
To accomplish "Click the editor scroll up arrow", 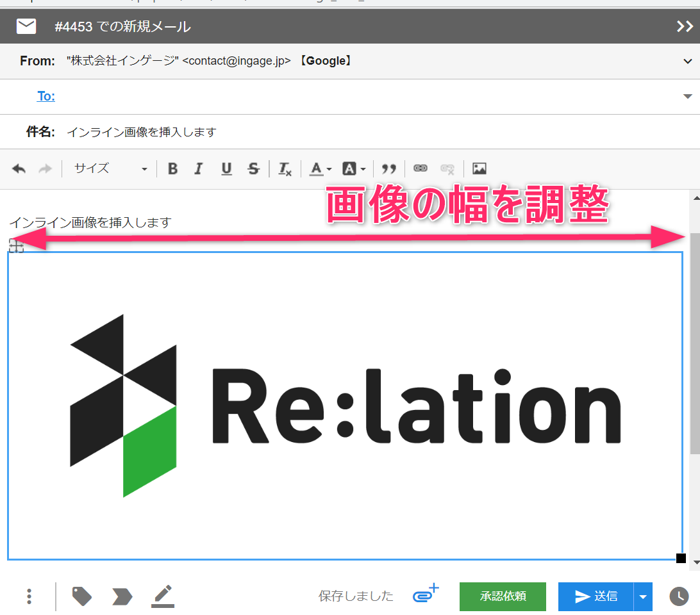I will point(696,198).
